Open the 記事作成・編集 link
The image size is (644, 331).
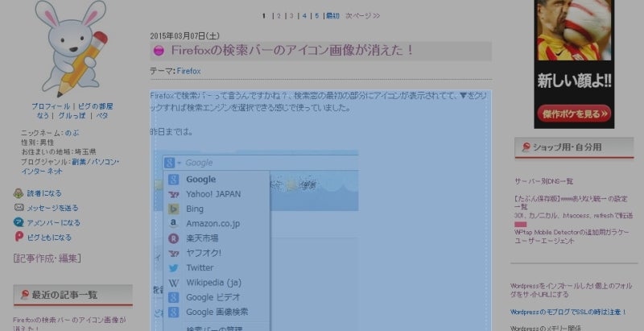coord(47,259)
